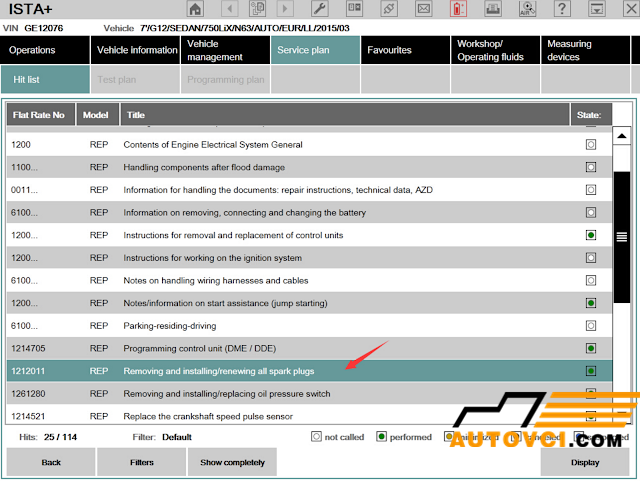Go forward with the right arrow icon
This screenshot has height=481, width=640.
[x=285, y=9]
